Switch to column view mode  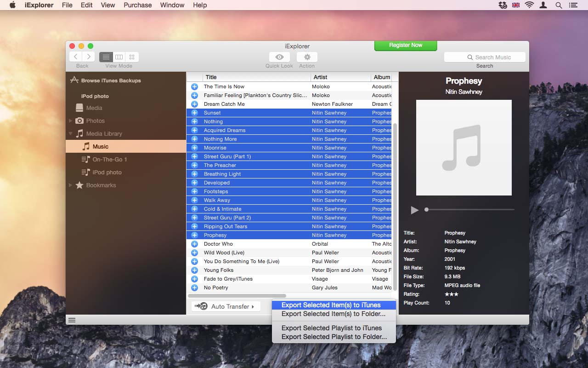[119, 57]
